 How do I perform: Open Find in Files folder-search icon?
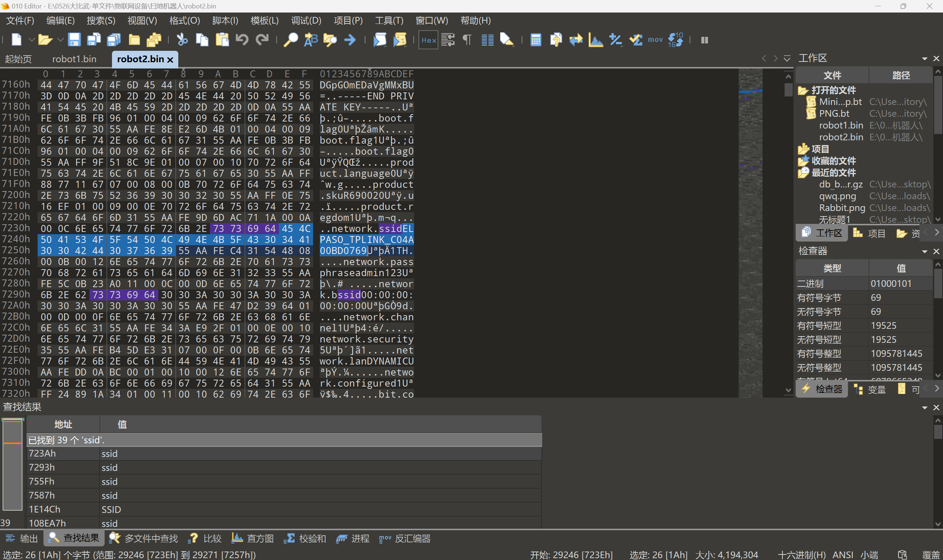(x=330, y=40)
